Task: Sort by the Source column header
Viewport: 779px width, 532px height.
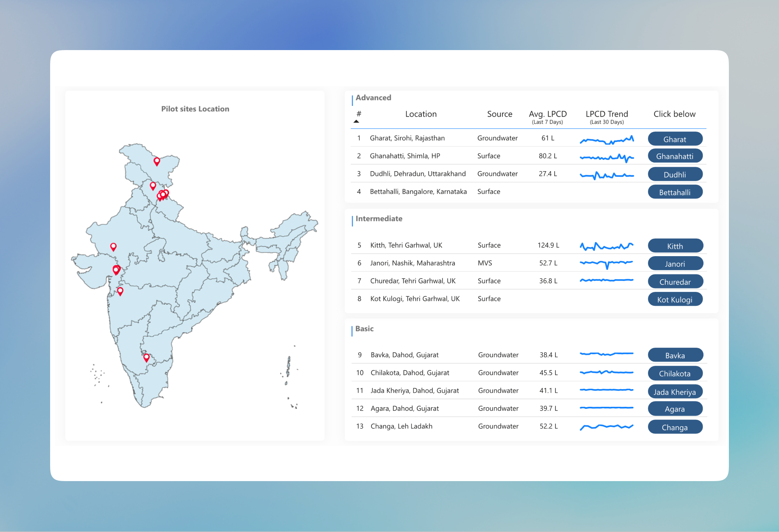Action: tap(499, 114)
